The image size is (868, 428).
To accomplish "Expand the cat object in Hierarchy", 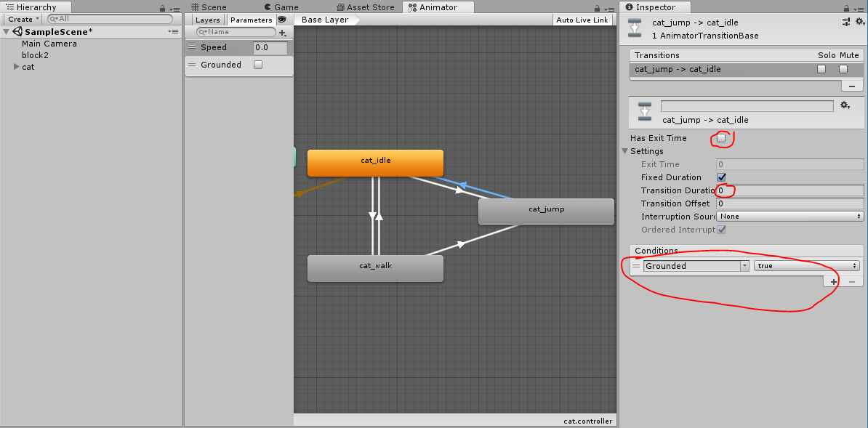I will [17, 67].
